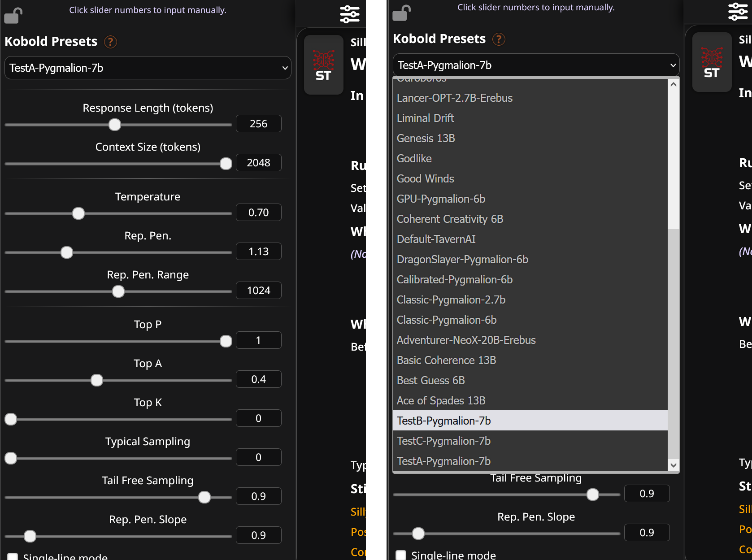Click Tail Free Sampling value field, left panel
The height and width of the screenshot is (560, 752).
(259, 496)
